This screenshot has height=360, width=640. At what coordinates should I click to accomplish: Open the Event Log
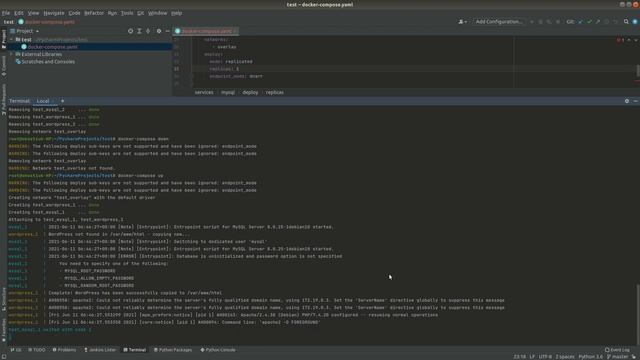pyautogui.click(x=617, y=350)
